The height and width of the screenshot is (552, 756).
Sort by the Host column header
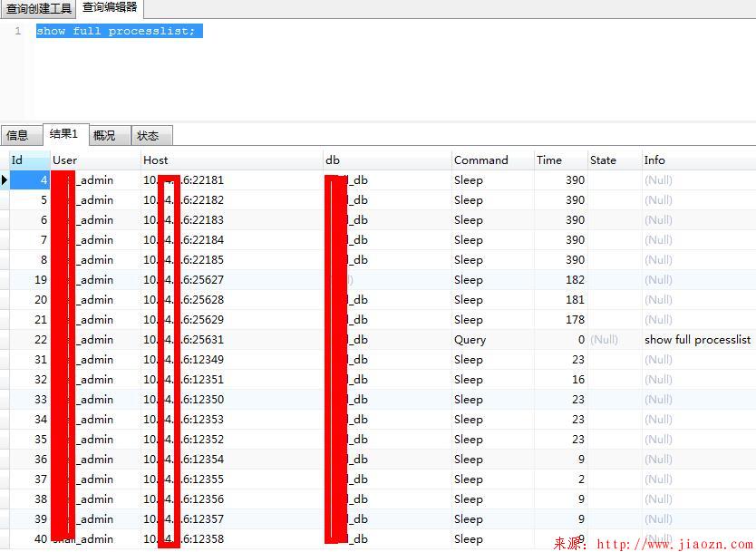(156, 160)
